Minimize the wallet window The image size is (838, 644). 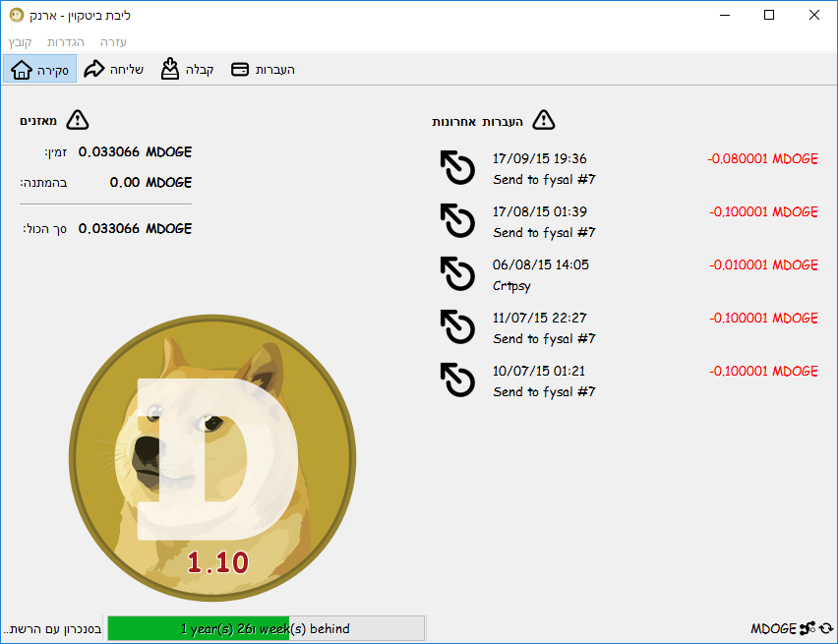(x=725, y=15)
